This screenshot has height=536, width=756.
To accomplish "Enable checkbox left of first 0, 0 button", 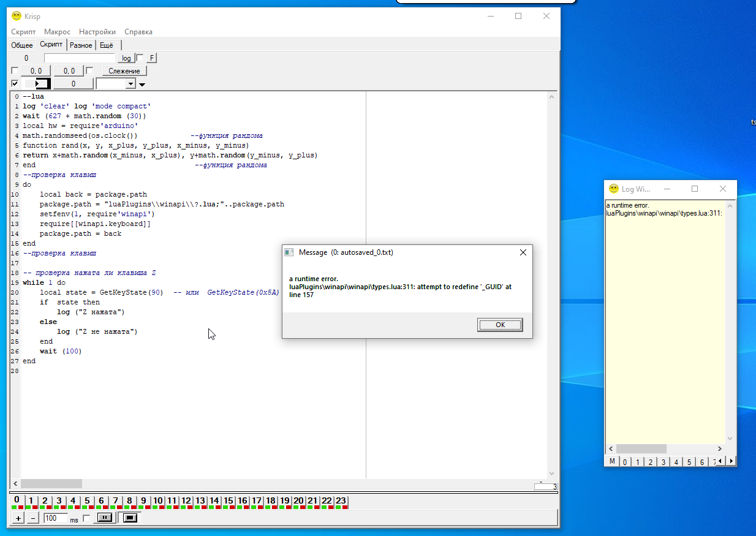I will (x=15, y=71).
